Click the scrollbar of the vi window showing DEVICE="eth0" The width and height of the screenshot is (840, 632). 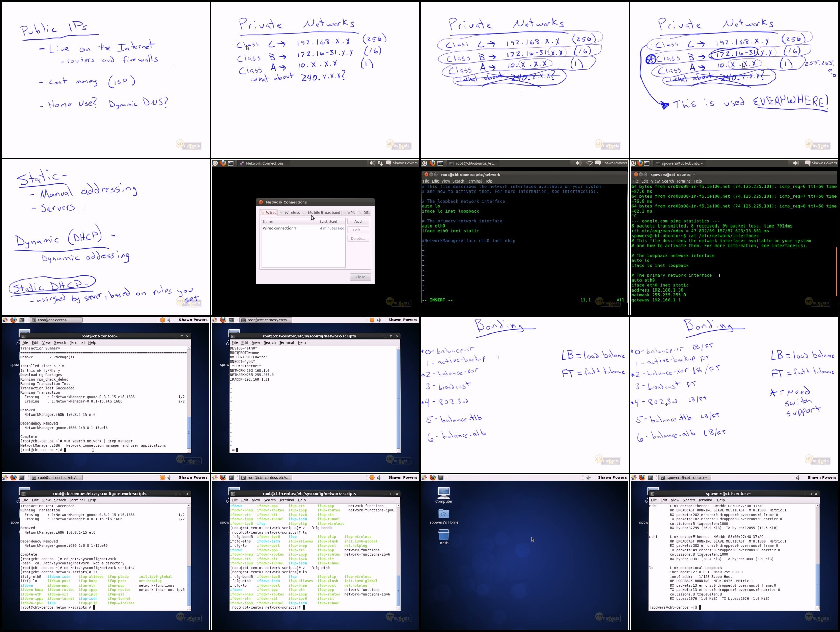tap(398, 399)
